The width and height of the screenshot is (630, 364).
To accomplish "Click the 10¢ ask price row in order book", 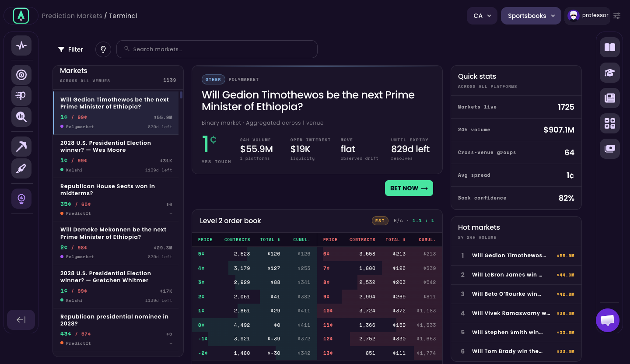I will [x=380, y=311].
